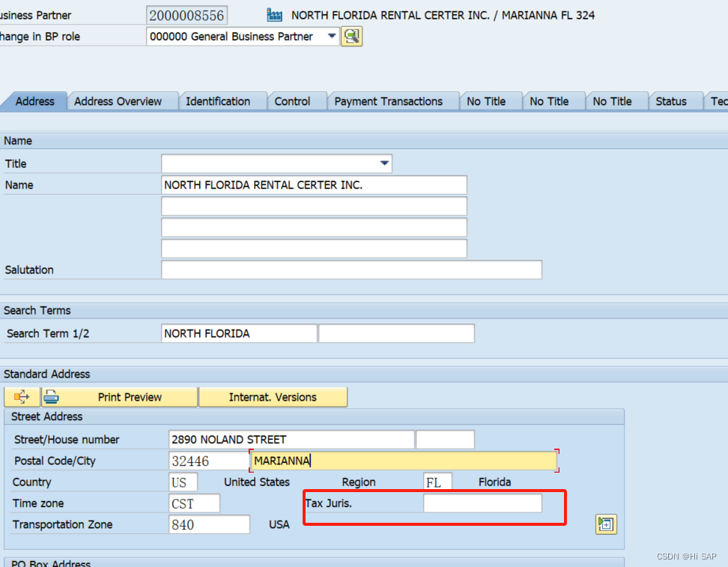Viewport: 728px width, 567px height.
Task: Click the United States country description
Action: tap(257, 482)
